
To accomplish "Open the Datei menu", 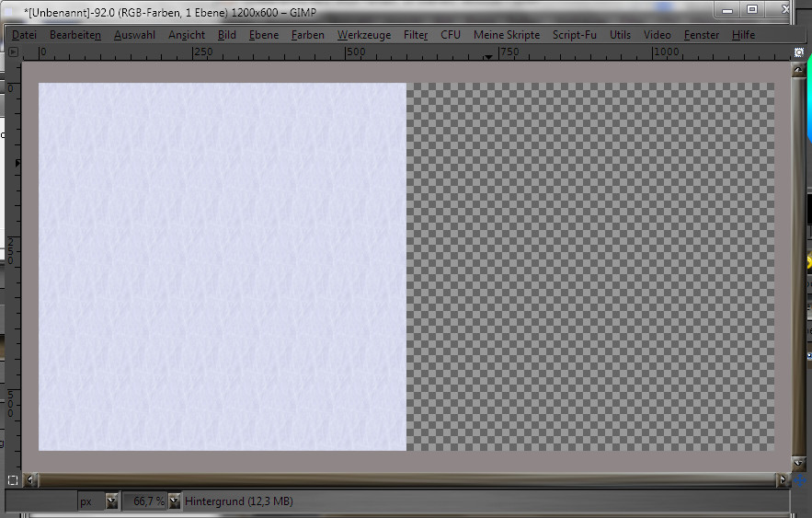I will click(x=25, y=35).
